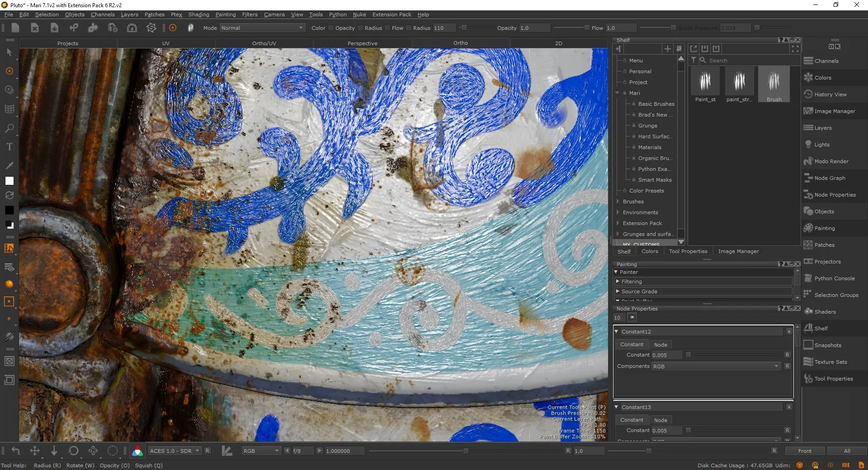This screenshot has width=868, height=470.
Task: Click the undo arrow icon
Action: pos(15,451)
